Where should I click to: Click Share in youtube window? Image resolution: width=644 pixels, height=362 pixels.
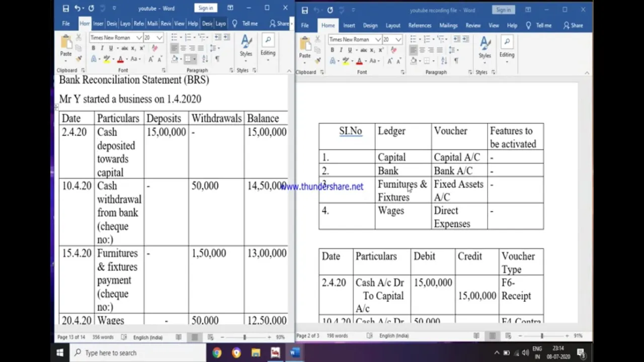click(279, 24)
